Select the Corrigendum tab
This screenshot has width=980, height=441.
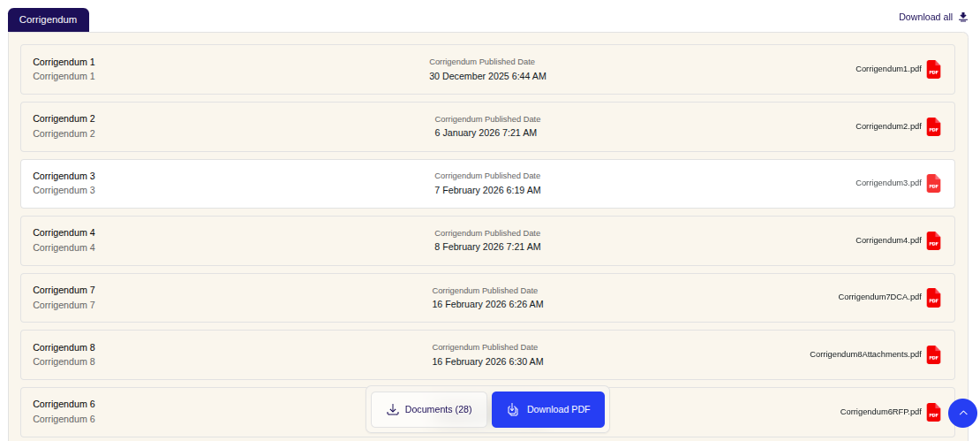pos(49,19)
